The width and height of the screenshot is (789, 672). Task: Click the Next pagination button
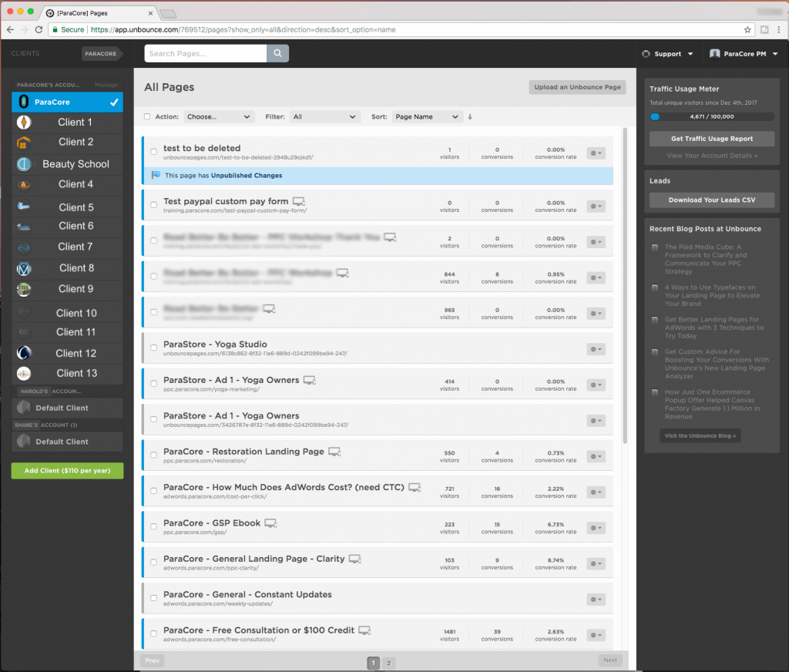click(610, 660)
